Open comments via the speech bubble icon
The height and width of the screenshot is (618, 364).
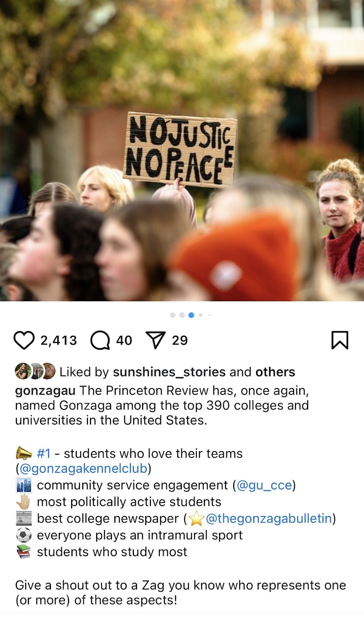100,340
